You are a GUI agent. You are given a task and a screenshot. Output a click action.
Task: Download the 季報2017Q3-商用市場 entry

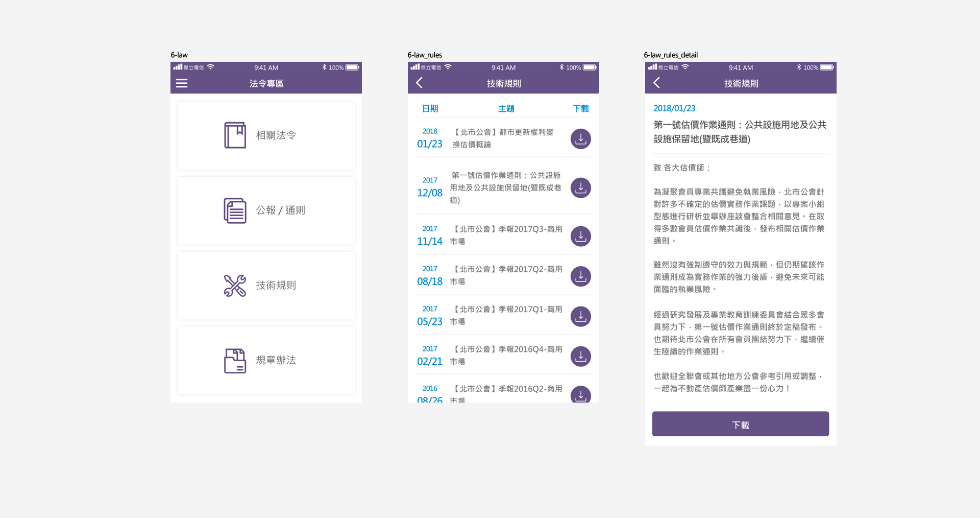(x=580, y=237)
